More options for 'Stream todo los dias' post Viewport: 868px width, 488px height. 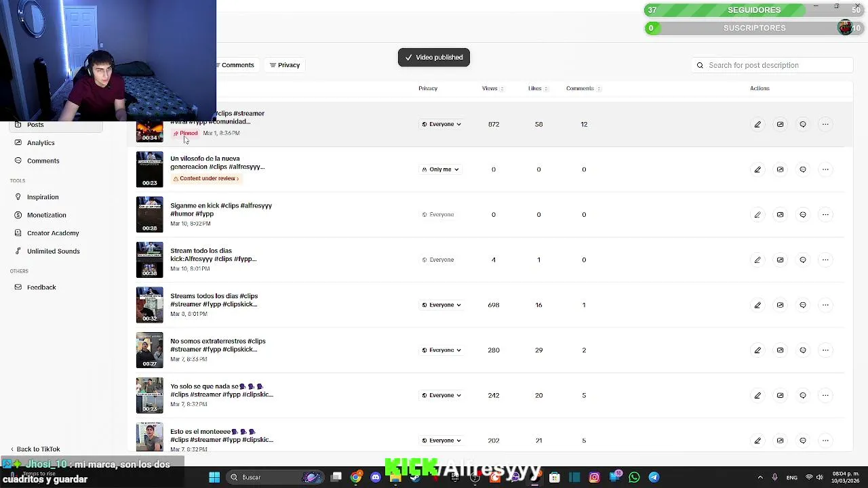click(x=825, y=260)
